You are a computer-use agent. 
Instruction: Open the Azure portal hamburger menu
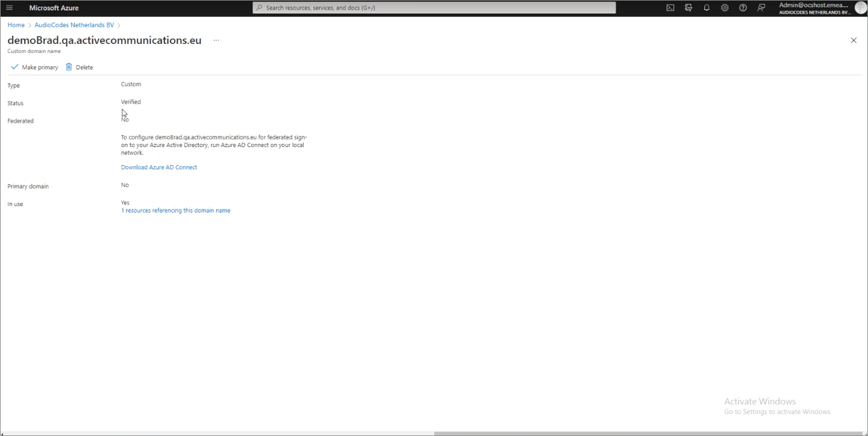click(9, 8)
